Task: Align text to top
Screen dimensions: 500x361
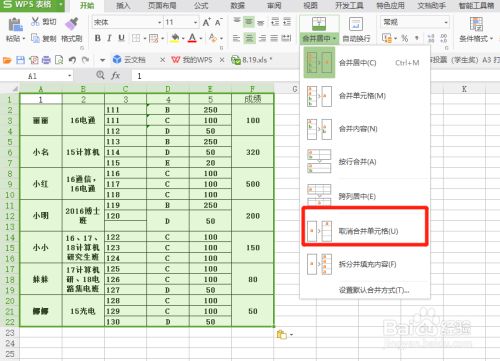Action: click(237, 22)
